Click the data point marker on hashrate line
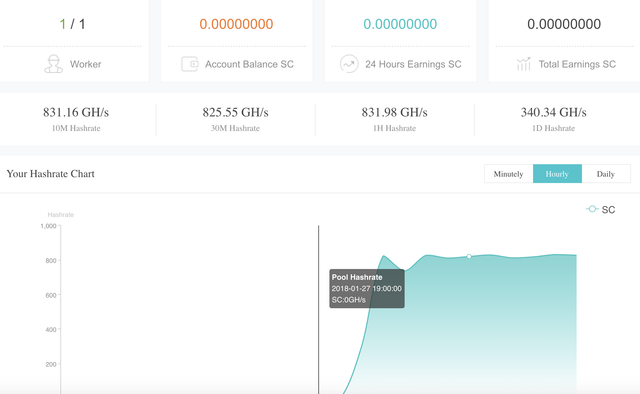Viewport: 640px width, 394px height. point(469,256)
